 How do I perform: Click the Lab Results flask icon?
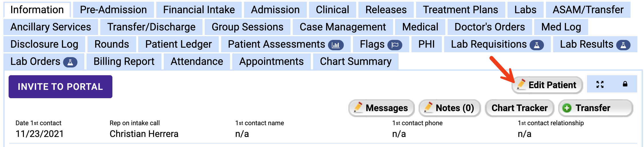(623, 45)
